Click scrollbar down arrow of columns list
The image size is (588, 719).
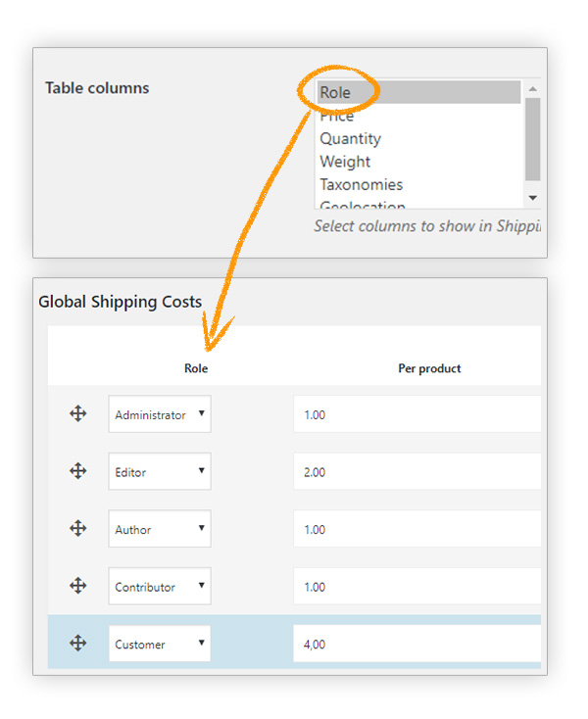tap(533, 198)
